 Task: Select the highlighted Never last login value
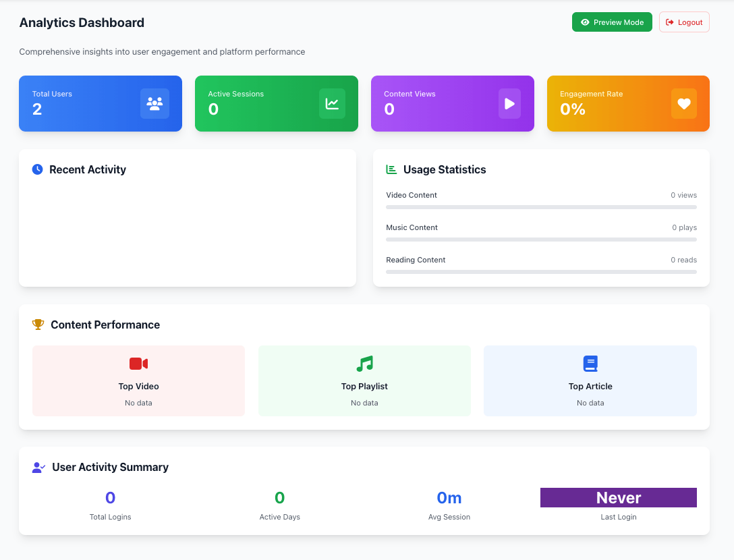(x=618, y=498)
